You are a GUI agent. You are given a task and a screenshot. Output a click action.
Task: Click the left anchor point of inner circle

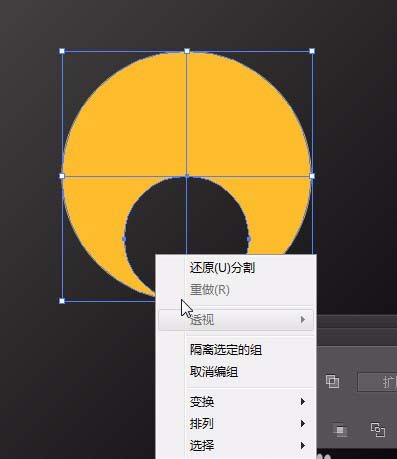click(x=124, y=239)
